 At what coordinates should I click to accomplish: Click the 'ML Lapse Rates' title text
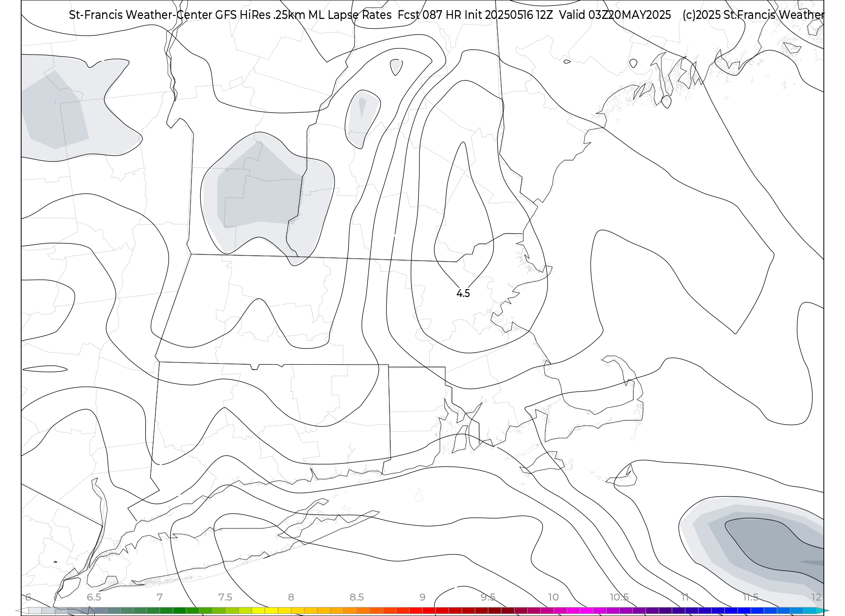pos(350,15)
